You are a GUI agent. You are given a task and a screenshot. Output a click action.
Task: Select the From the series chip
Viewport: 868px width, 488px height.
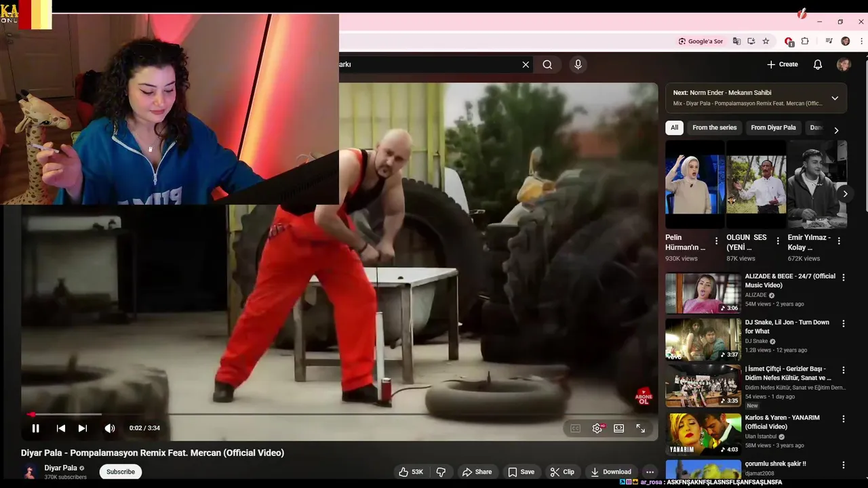714,127
